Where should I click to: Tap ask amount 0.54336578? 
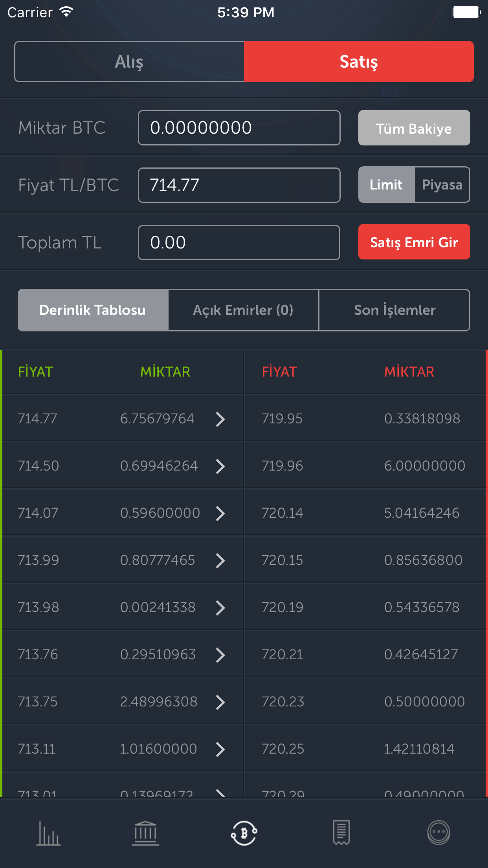pos(422,607)
